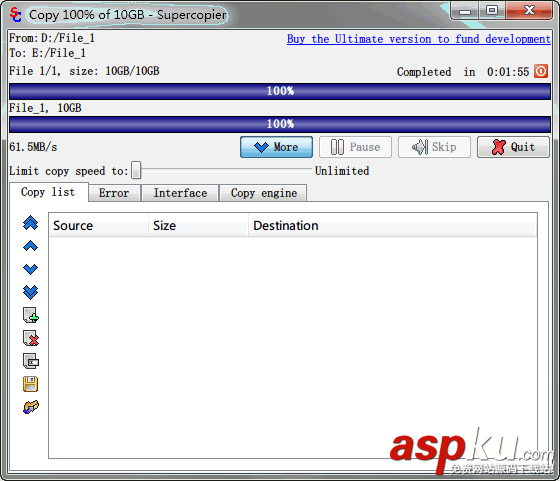Maximize the Supercopier window

click(491, 11)
